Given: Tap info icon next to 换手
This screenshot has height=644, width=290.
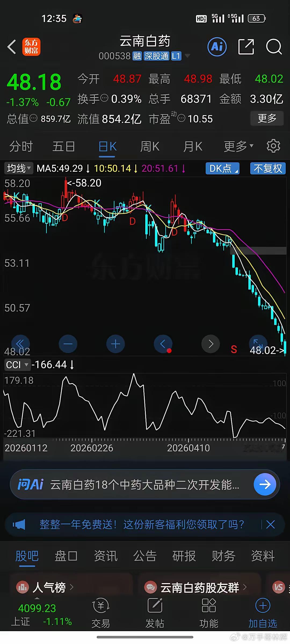Looking at the screenshot, I should [x=104, y=98].
